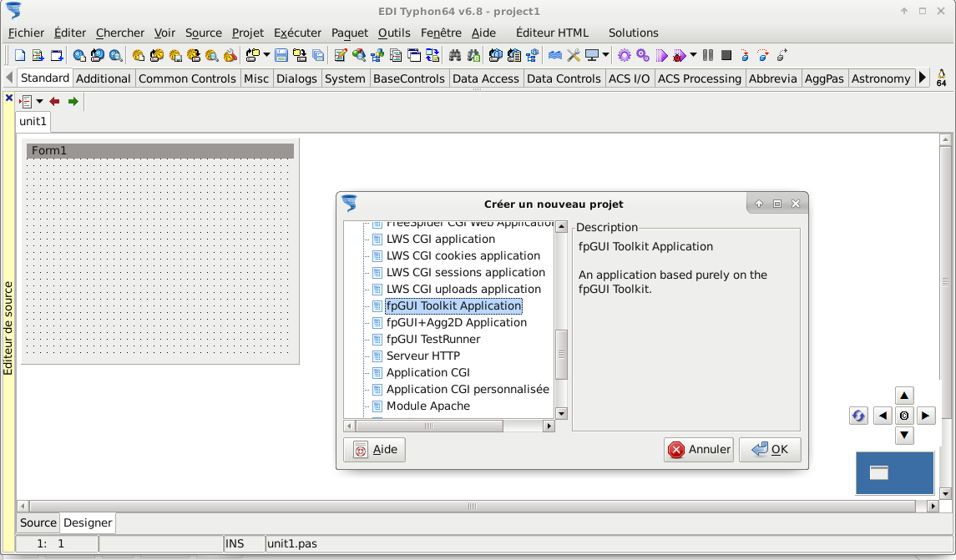Click the Pause toolbar button
The width and height of the screenshot is (956, 560).
[x=708, y=55]
